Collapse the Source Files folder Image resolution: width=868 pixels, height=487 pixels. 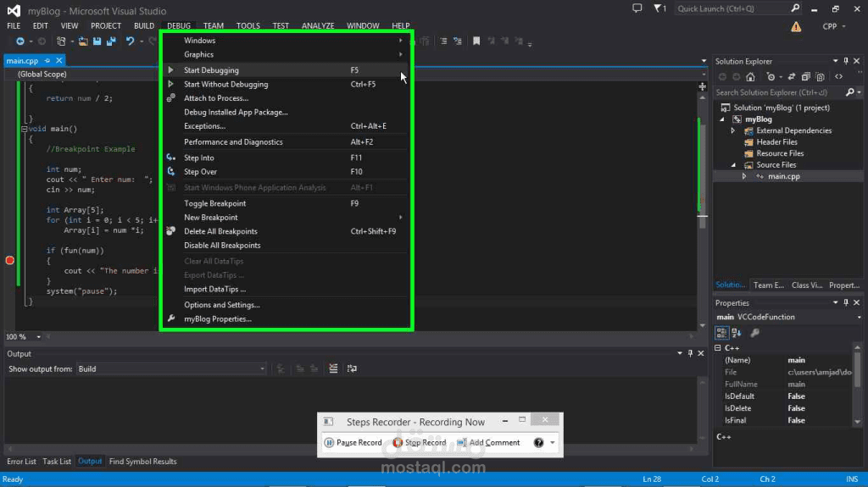click(x=733, y=165)
